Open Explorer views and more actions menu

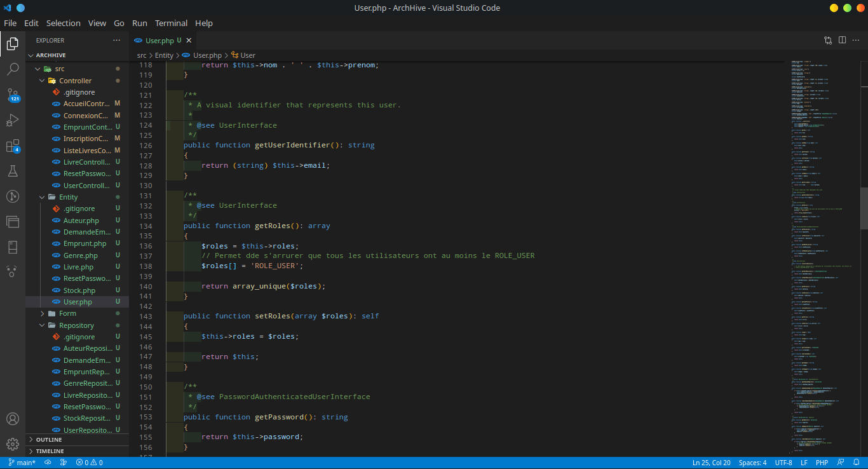116,40
